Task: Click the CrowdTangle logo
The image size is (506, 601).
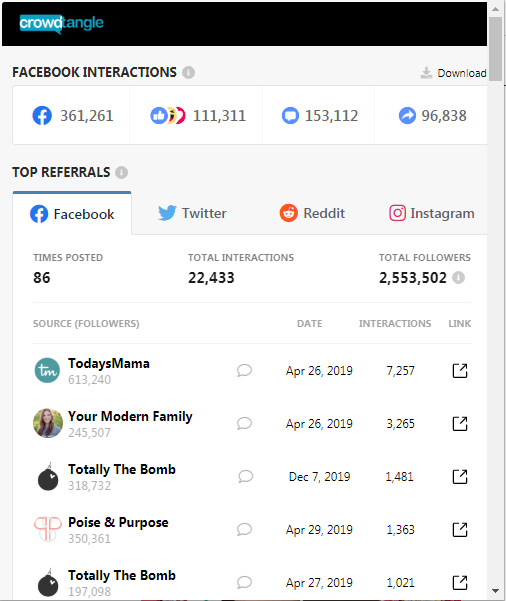Action: pyautogui.click(x=61, y=23)
